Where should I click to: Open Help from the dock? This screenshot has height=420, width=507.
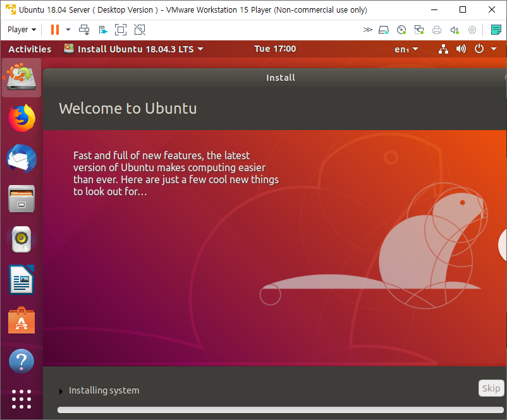coord(21,361)
